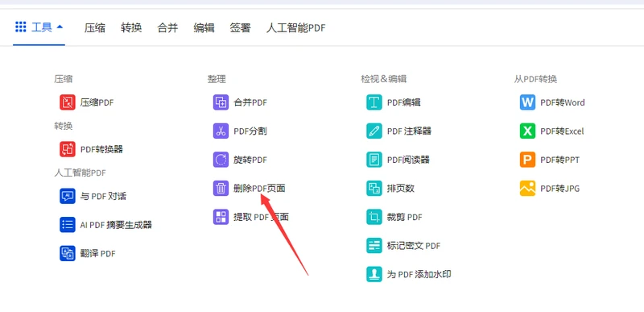Select the AI PDF 摘要生成器 list icon
This screenshot has width=644, height=312.
point(68,225)
